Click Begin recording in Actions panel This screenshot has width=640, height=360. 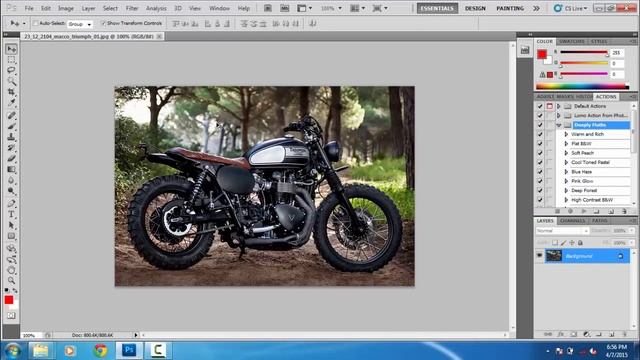(570, 211)
